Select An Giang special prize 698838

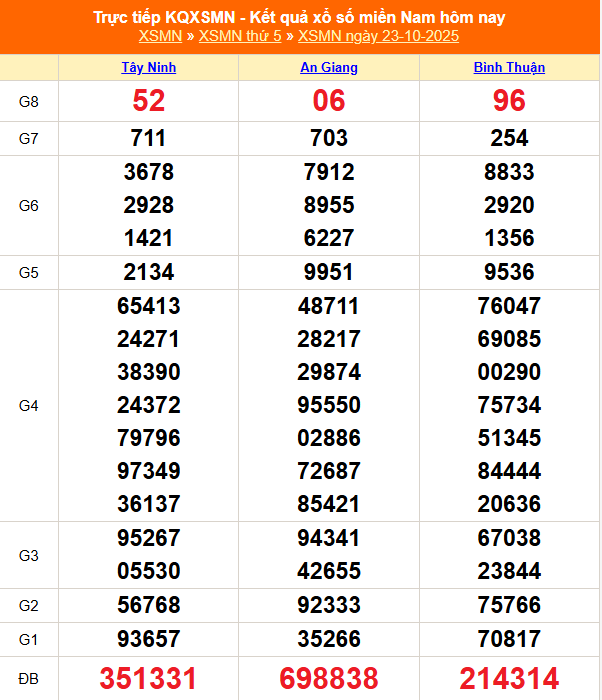(x=329, y=679)
